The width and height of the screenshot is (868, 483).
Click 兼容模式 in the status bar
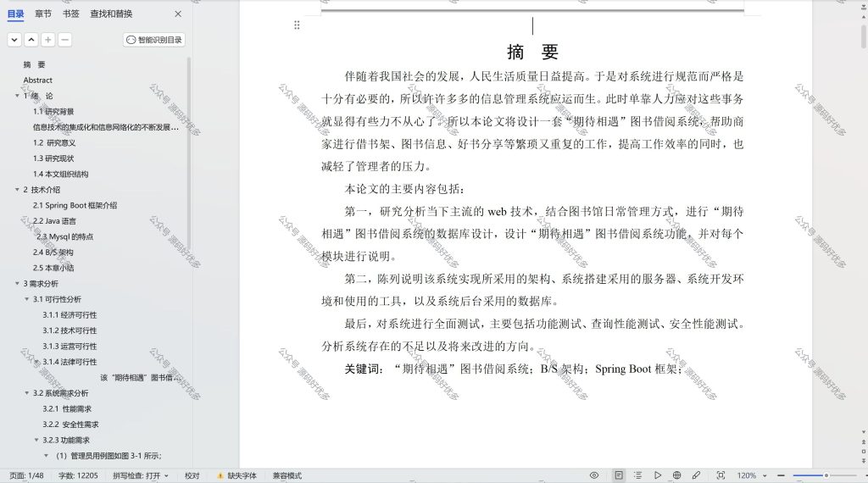click(x=287, y=476)
